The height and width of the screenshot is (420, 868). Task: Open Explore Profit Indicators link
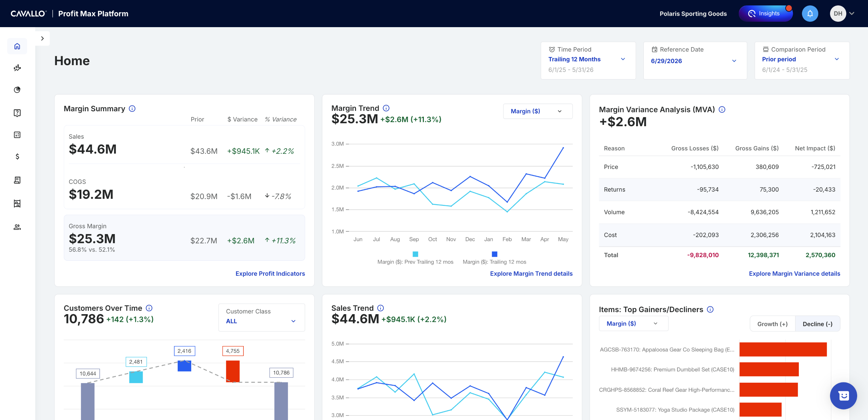coord(270,273)
